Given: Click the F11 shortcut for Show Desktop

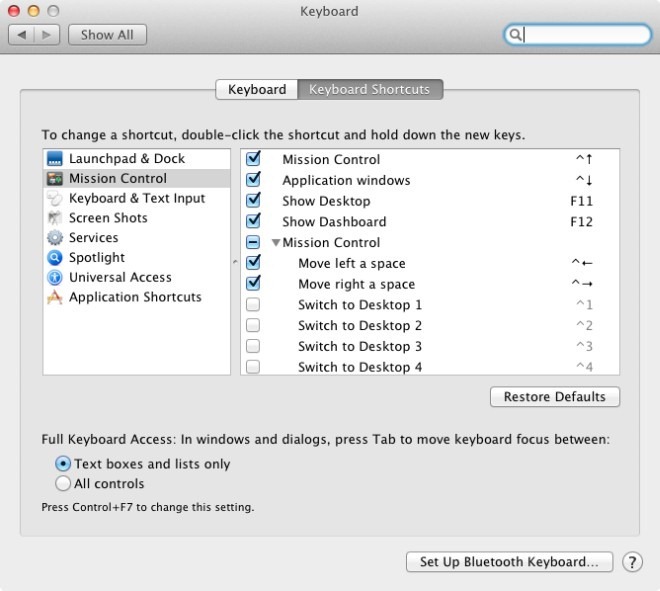Looking at the screenshot, I should pos(581,201).
